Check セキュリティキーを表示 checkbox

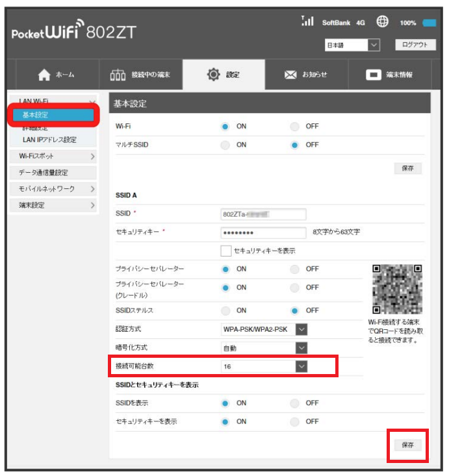(225, 251)
